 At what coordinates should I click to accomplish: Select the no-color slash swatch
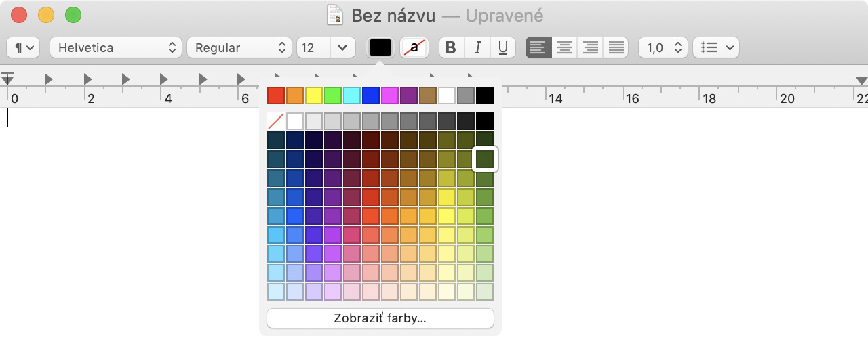point(275,121)
